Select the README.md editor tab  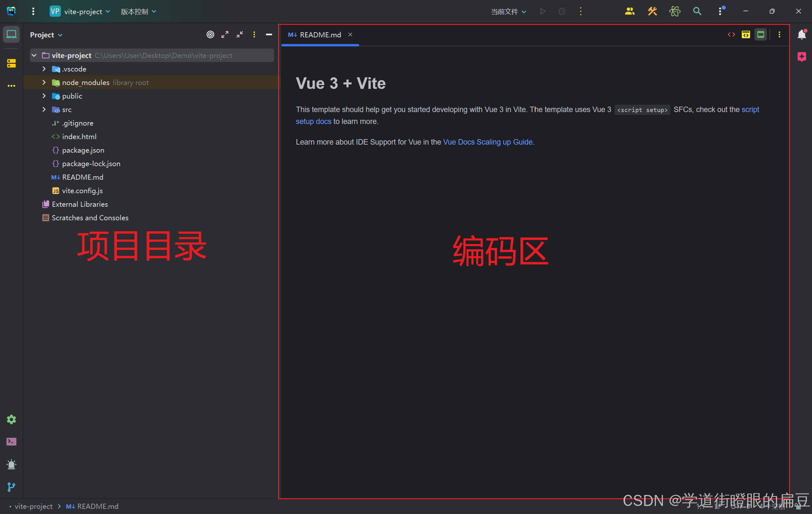(x=320, y=35)
